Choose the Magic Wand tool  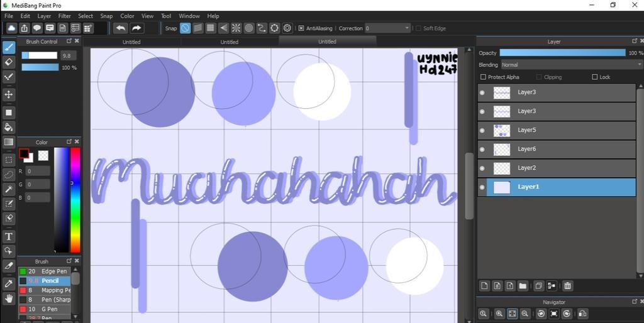pyautogui.click(x=9, y=189)
